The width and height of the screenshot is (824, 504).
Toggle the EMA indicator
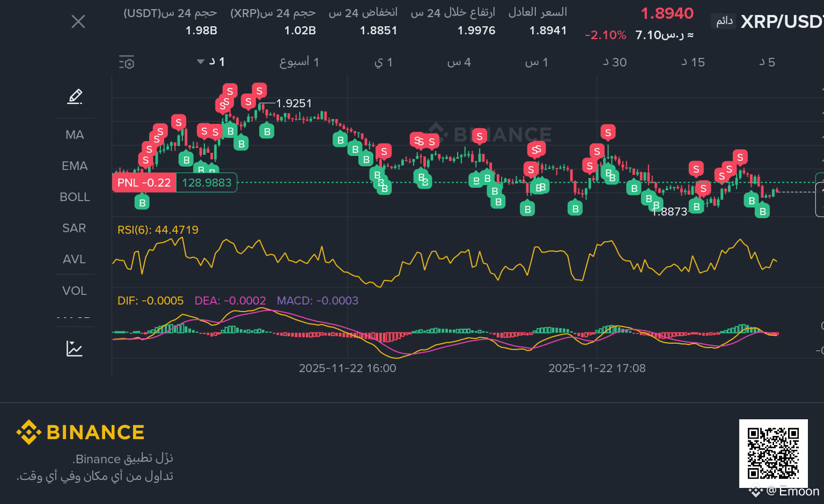[75, 166]
